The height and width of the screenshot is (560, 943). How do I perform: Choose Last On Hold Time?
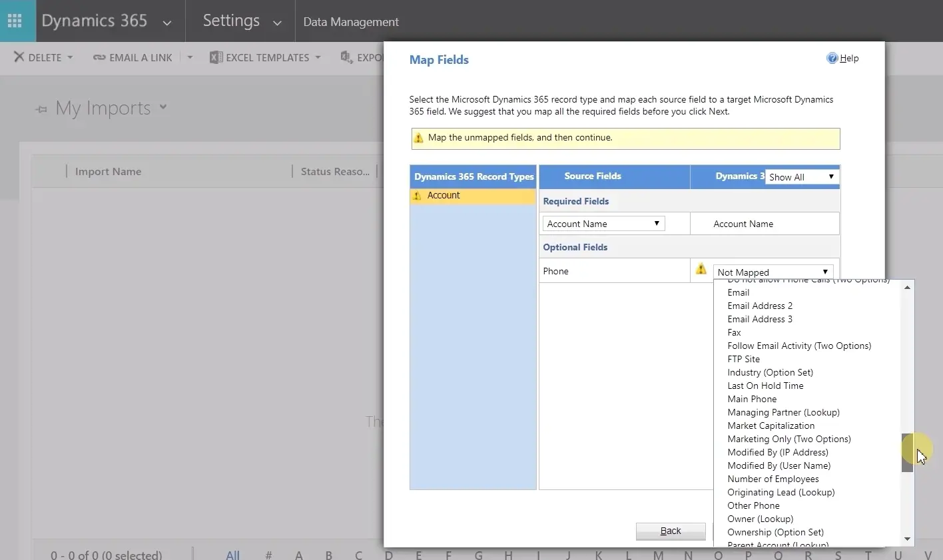pos(765,386)
